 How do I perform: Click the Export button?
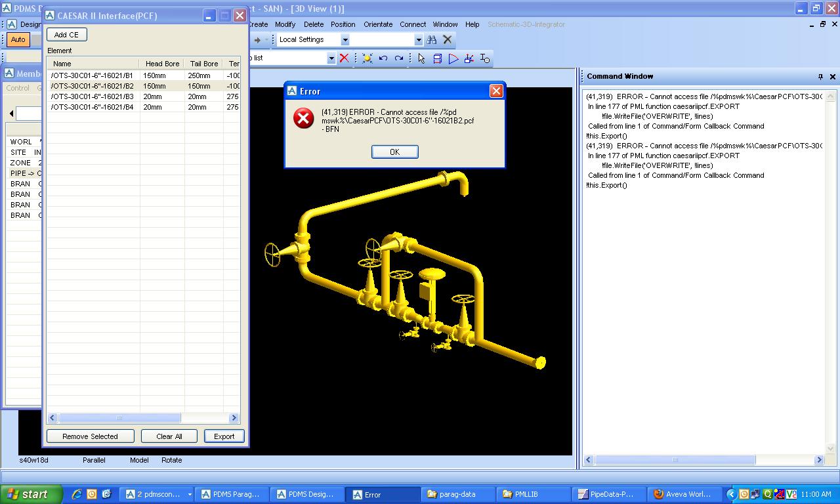coord(224,436)
